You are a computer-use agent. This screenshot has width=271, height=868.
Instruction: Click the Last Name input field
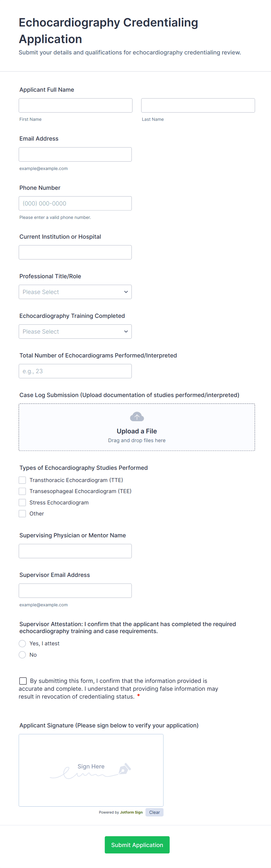click(x=198, y=105)
